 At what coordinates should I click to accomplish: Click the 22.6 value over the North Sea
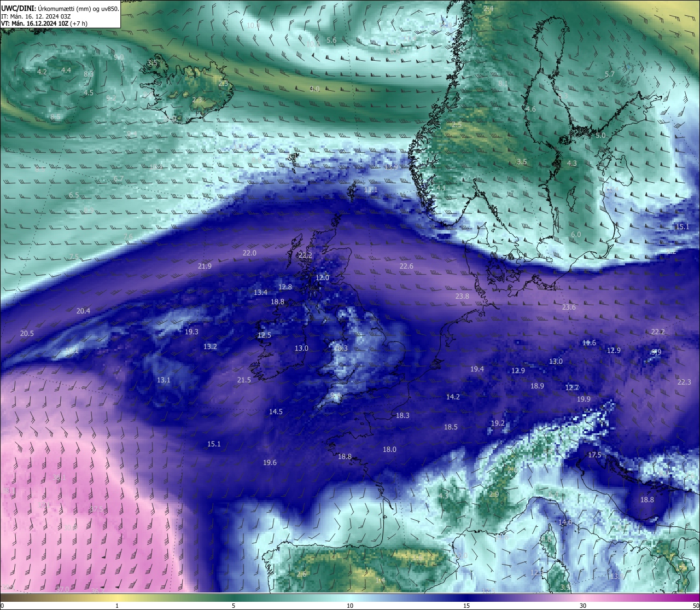tap(406, 266)
